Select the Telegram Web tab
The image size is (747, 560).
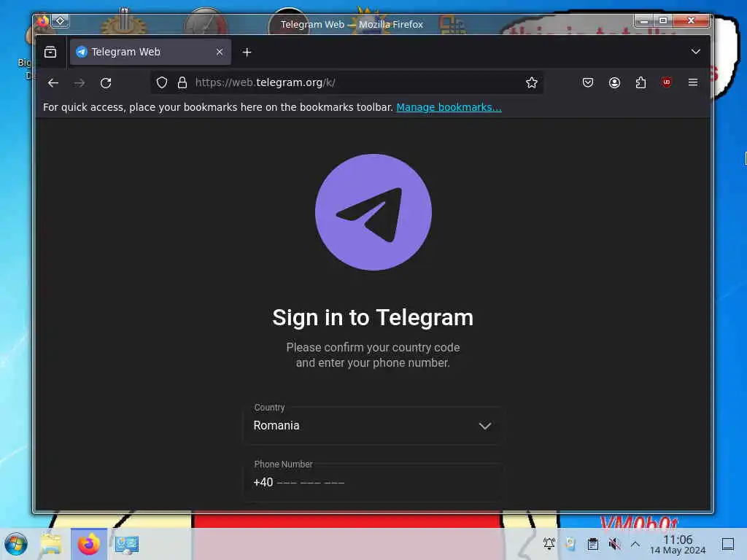(x=150, y=52)
